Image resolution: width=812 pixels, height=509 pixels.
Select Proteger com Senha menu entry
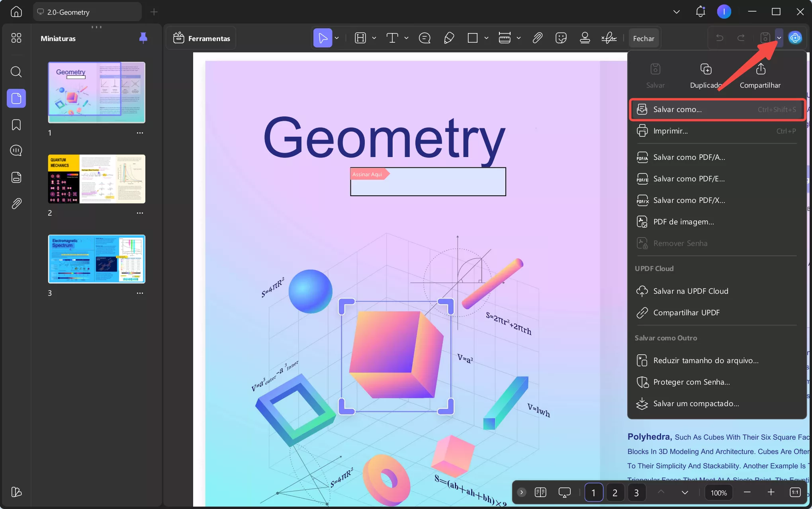691,382
